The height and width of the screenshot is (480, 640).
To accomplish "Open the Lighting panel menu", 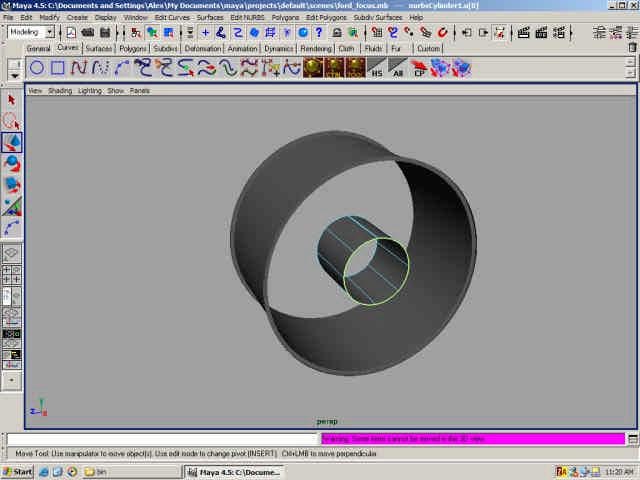I will (x=90, y=90).
